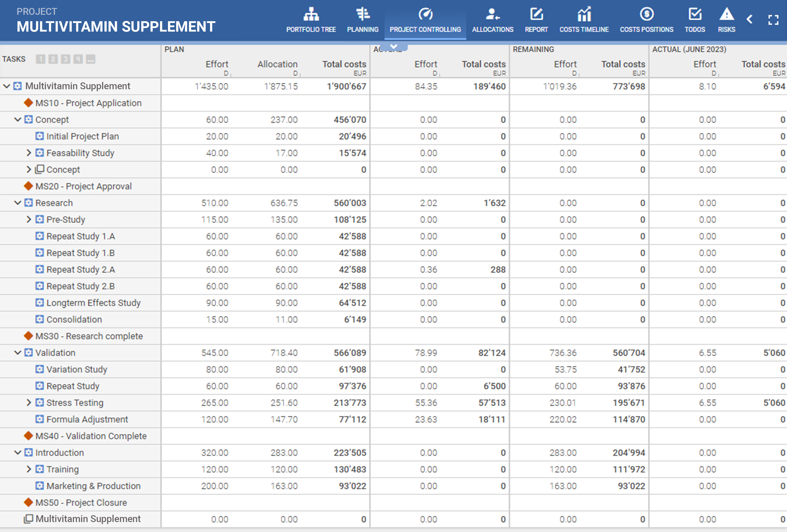Toggle fullscreen mode icon

[x=774, y=20]
